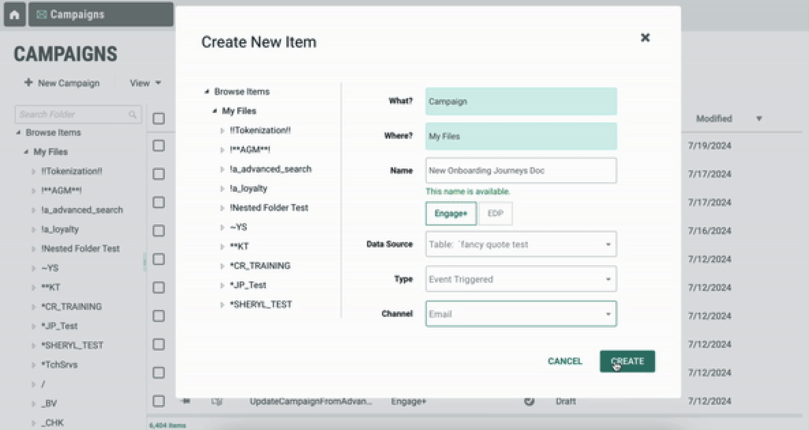Click Cancel in the dialog
This screenshot has height=430, width=809.
tap(565, 361)
